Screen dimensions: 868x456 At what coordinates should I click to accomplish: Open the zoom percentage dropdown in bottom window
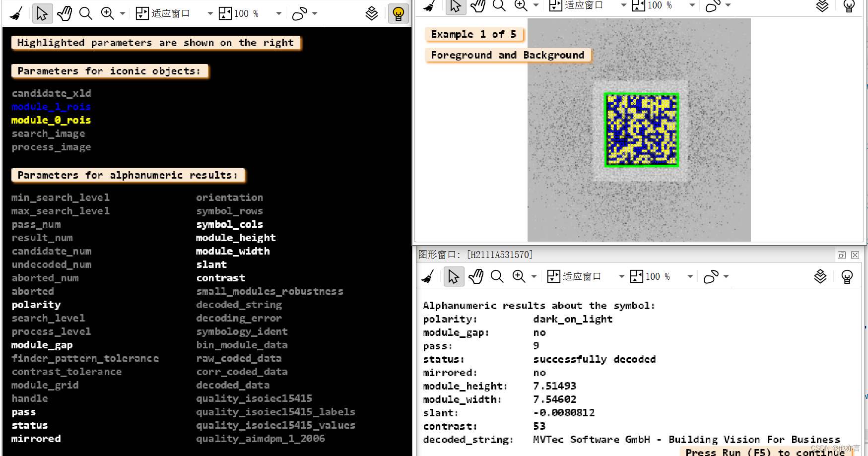click(x=691, y=276)
